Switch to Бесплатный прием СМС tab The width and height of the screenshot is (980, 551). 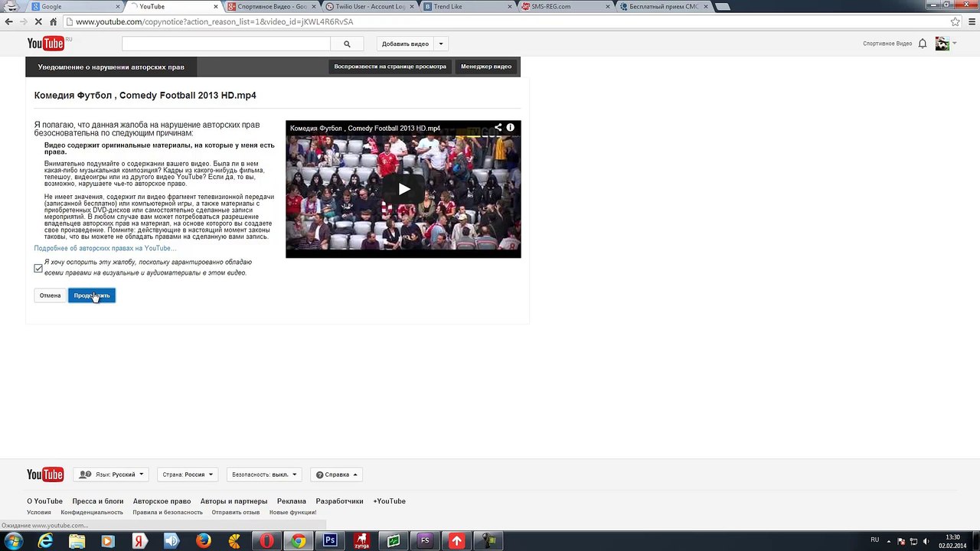[x=665, y=6]
